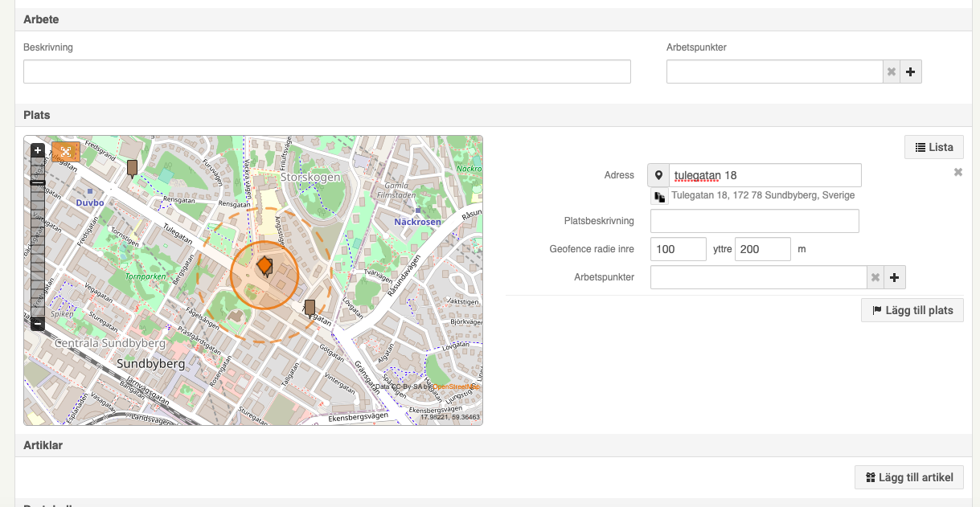980x507 pixels.
Task: Click the Duvbo label on the map
Action: (91, 203)
